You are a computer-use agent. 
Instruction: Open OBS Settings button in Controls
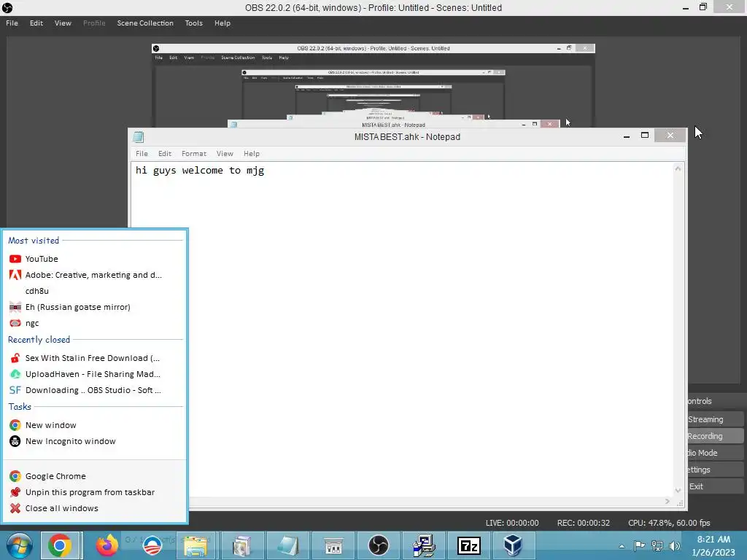(715, 470)
